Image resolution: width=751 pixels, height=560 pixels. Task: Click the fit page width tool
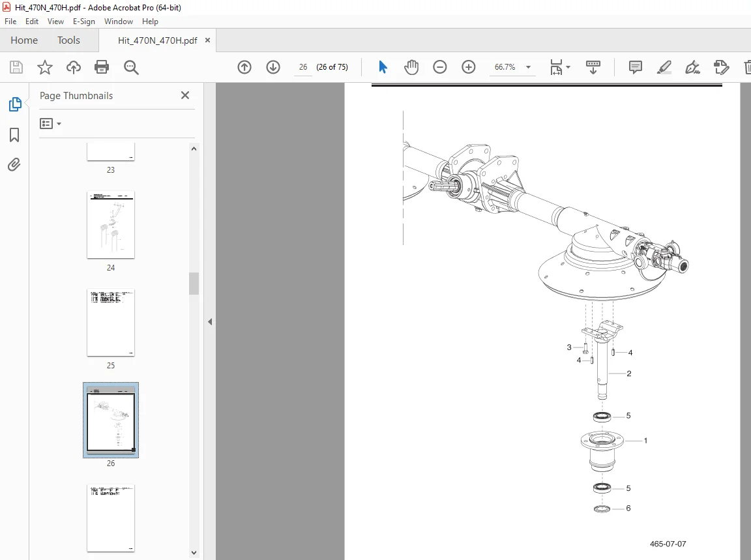(556, 67)
